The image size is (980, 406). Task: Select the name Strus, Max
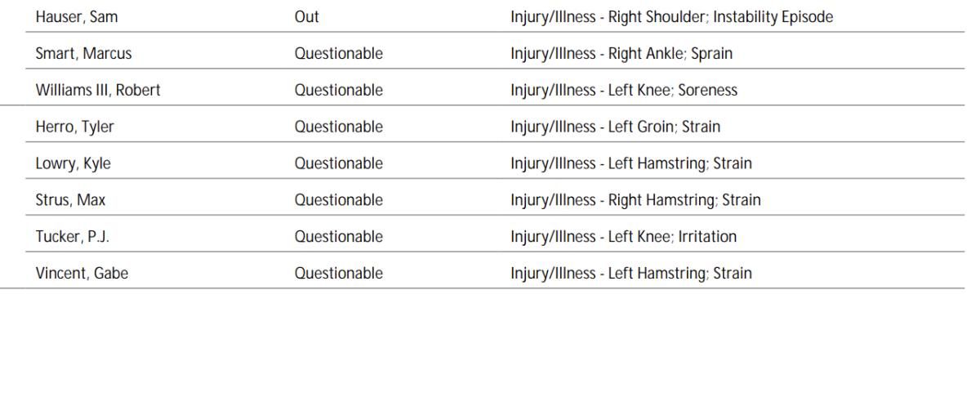70,200
